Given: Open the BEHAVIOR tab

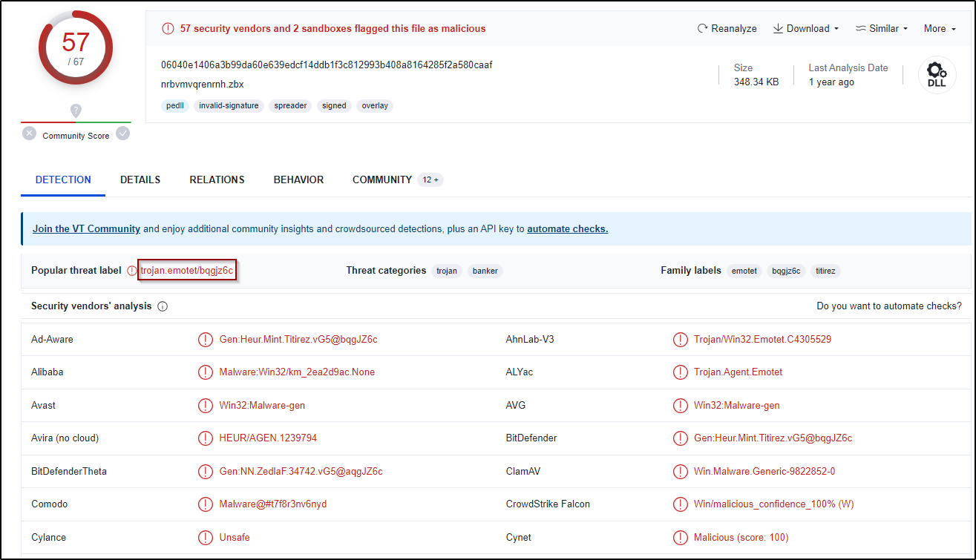Looking at the screenshot, I should (x=298, y=179).
